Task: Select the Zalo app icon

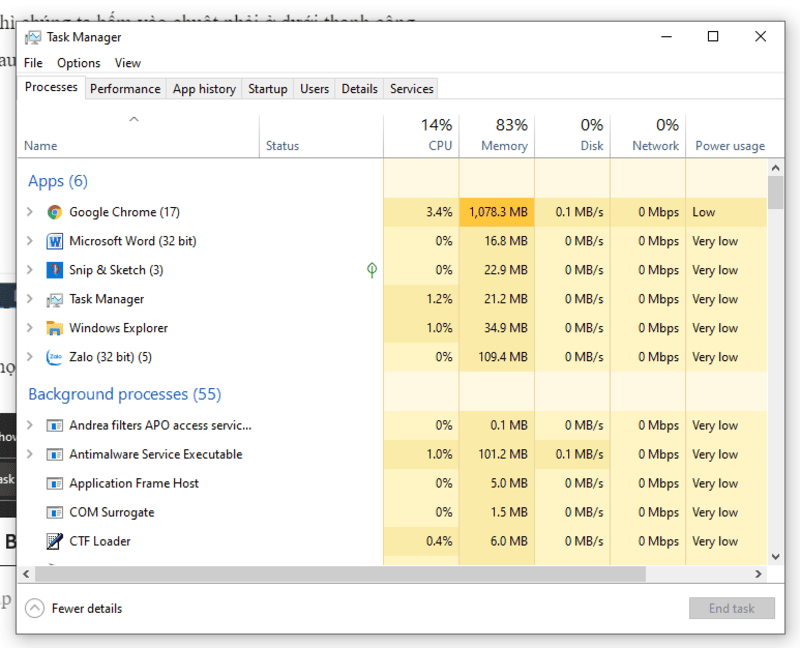Action: tap(54, 357)
